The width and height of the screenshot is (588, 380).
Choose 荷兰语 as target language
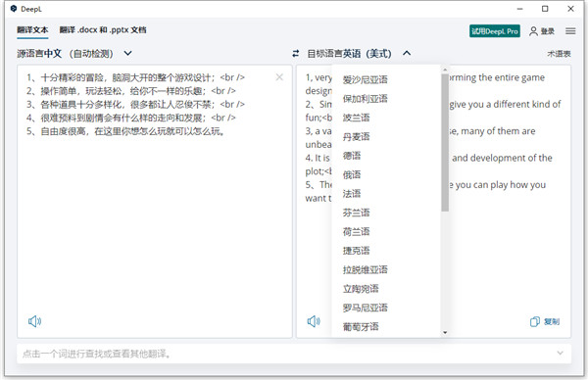click(x=357, y=231)
